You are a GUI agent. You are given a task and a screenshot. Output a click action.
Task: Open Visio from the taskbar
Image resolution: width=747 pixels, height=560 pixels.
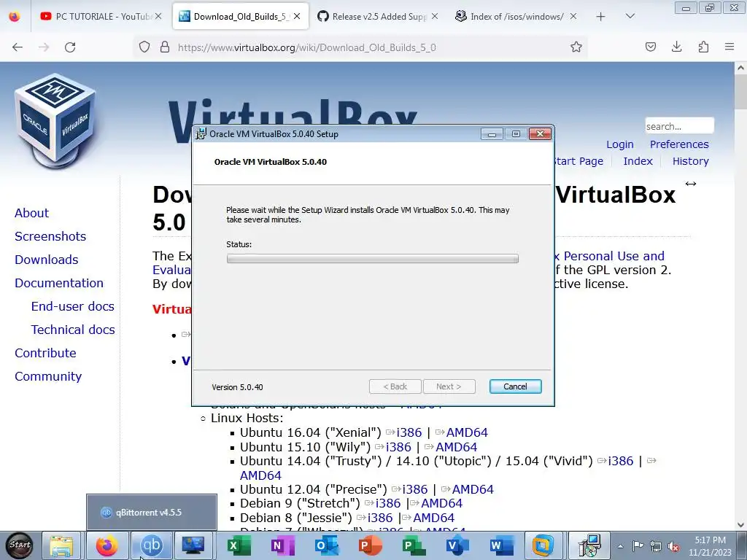click(457, 545)
